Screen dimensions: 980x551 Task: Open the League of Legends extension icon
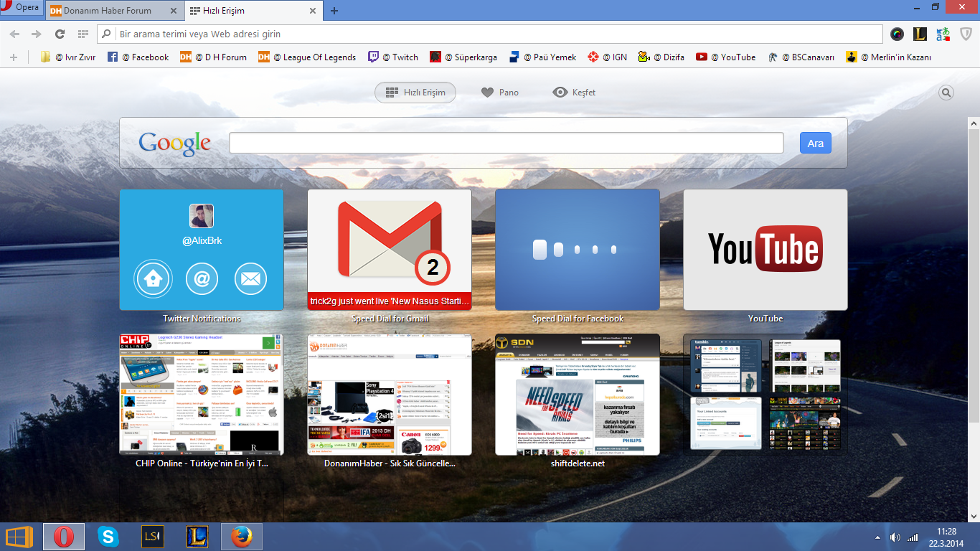[x=920, y=34]
